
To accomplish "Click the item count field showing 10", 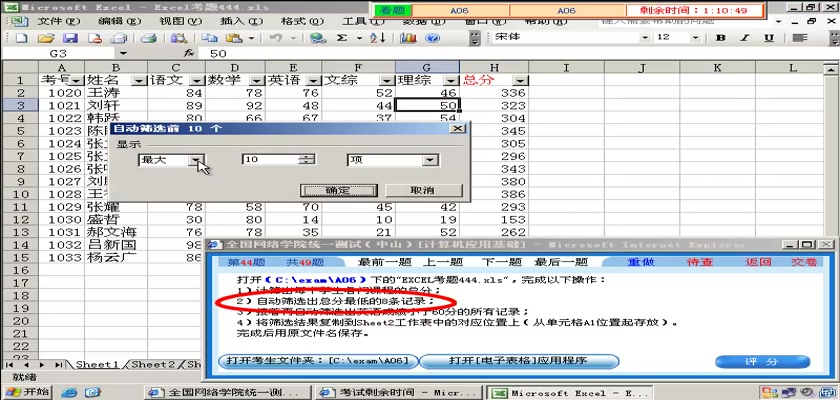I will tap(271, 160).
